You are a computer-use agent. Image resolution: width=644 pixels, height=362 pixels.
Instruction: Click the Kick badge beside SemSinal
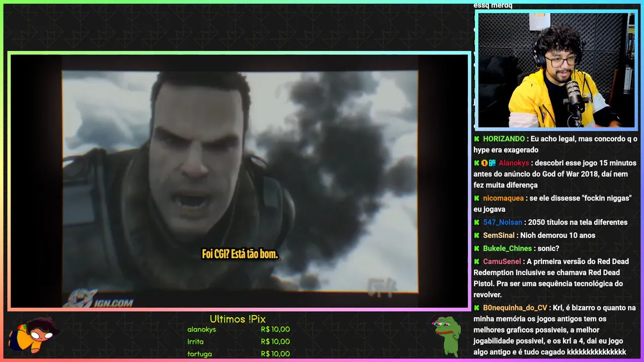(476, 235)
